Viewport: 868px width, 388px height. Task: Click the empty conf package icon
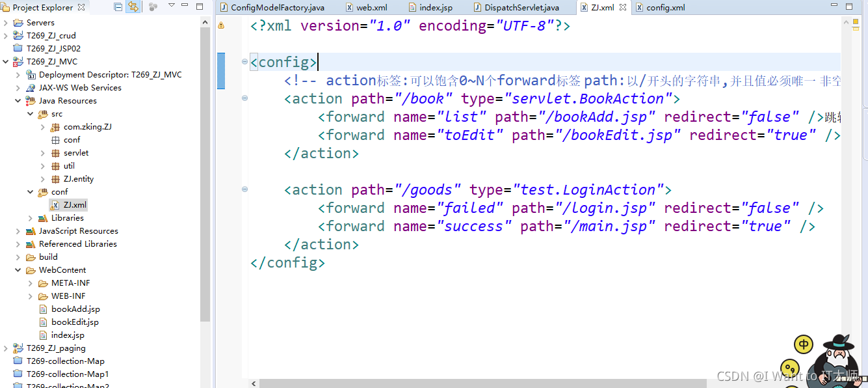pyautogui.click(x=55, y=140)
